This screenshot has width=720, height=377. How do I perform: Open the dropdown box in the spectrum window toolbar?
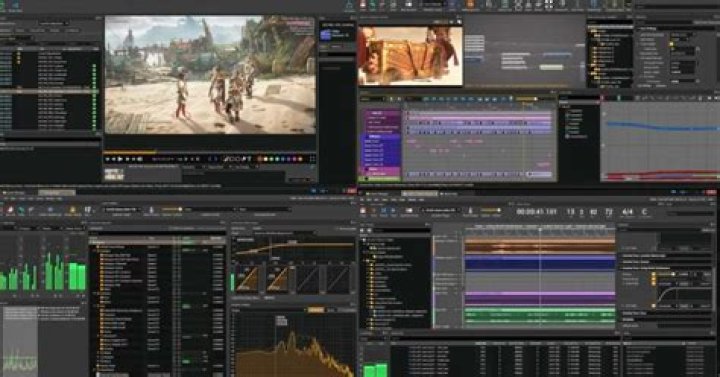click(x=121, y=209)
